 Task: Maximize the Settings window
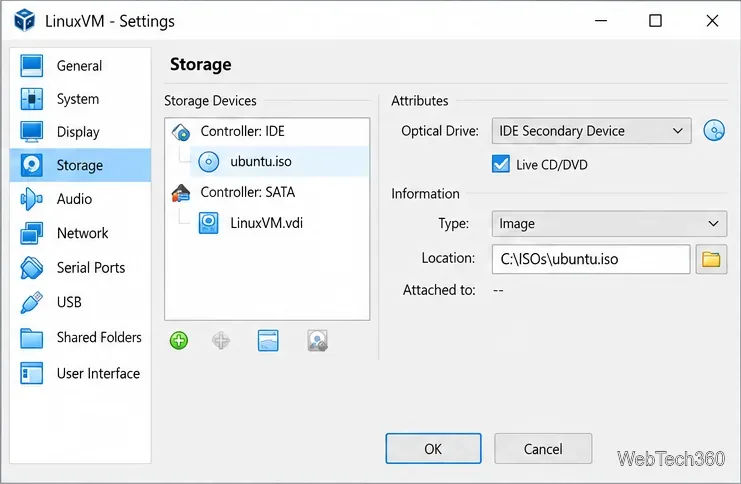[655, 20]
